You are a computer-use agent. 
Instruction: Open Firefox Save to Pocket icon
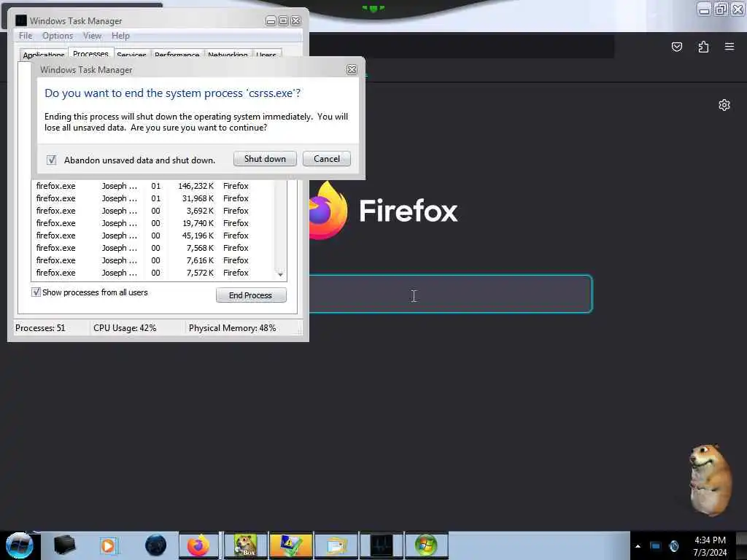click(x=676, y=47)
